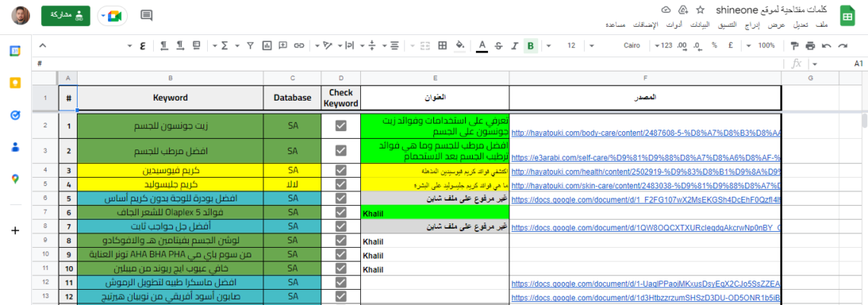Viewport: 868px width, 305px height.
Task: Open Google Calendar side panel
Action: 15,51
